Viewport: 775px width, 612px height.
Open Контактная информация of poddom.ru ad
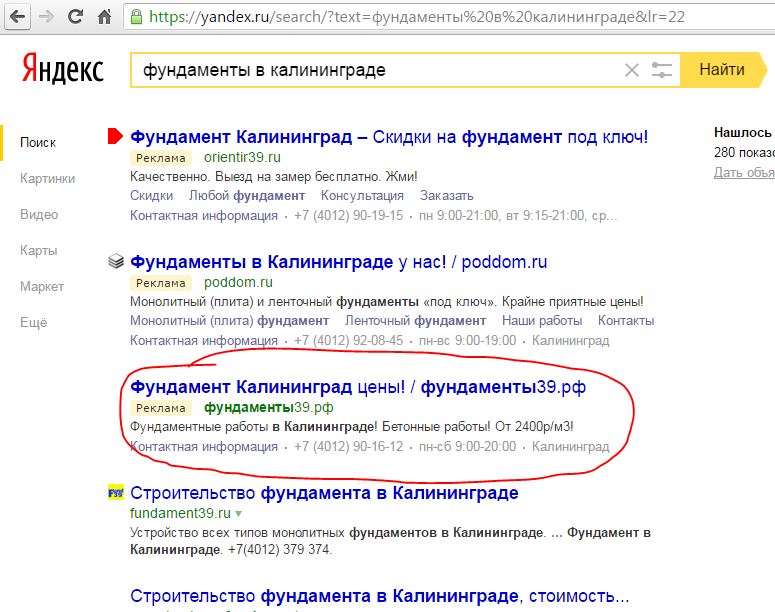204,341
